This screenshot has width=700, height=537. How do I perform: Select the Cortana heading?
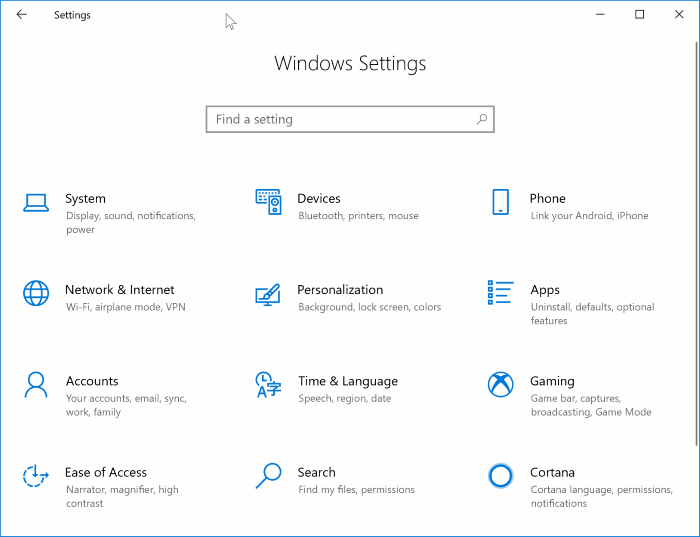552,472
